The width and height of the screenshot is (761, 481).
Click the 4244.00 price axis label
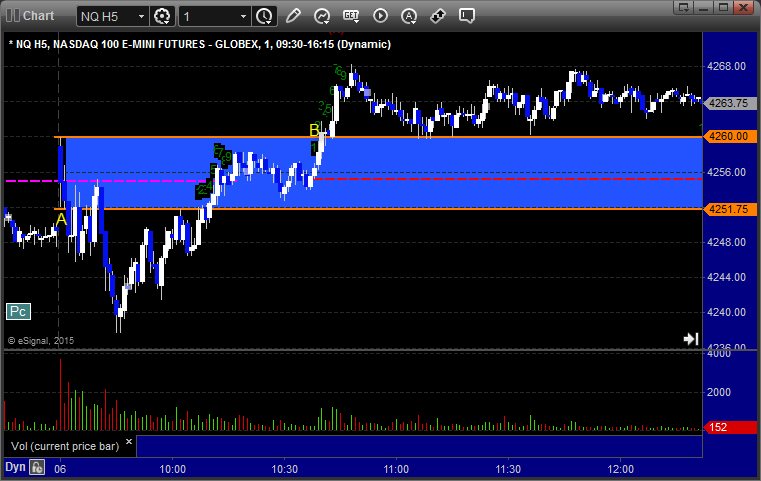(727, 277)
